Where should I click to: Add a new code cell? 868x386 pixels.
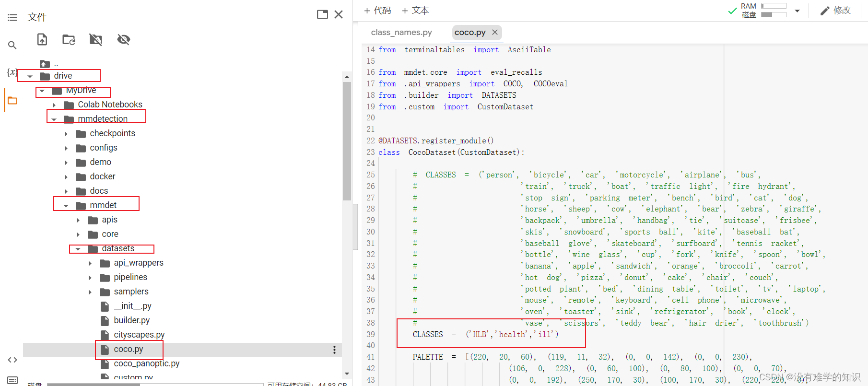[x=377, y=11]
